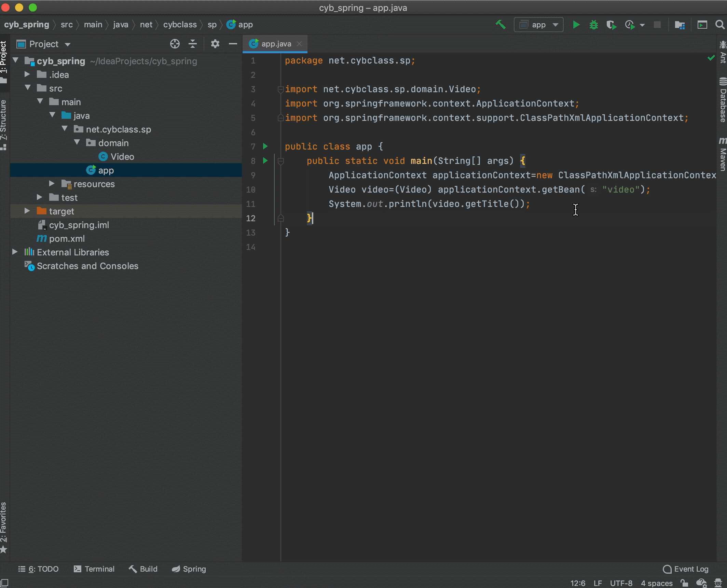Click the Build Project hammer icon
The width and height of the screenshot is (727, 588).
click(500, 25)
